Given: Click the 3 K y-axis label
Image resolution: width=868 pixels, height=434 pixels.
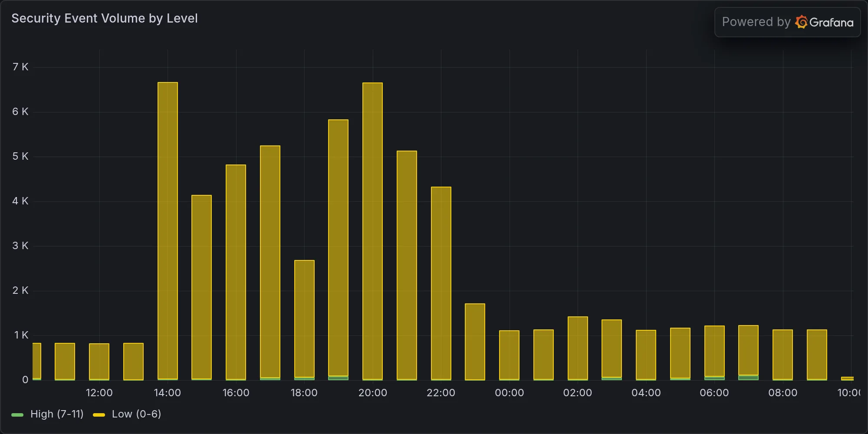Looking at the screenshot, I should (20, 246).
